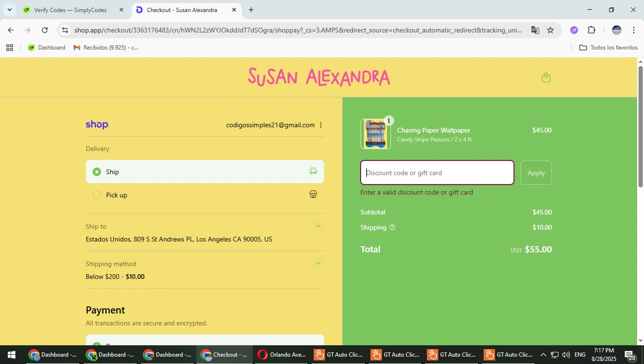The width and height of the screenshot is (644, 364).
Task: Open the notification center icon
Action: tap(630, 355)
